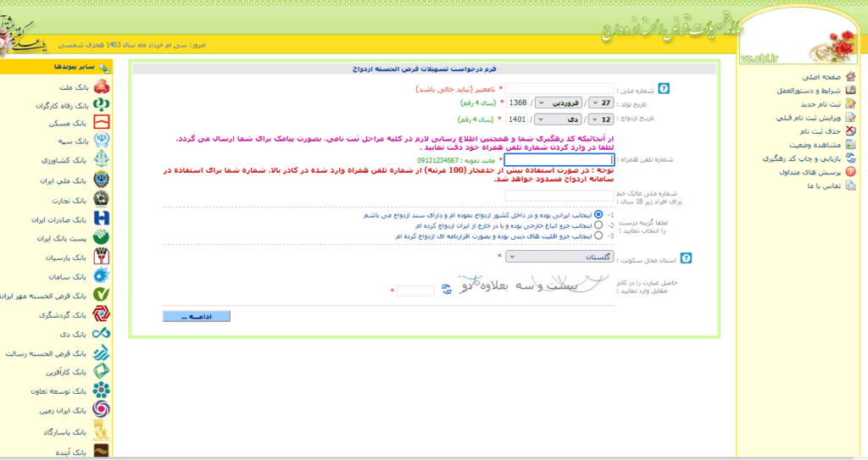Open مشاهده وضعیت menu item
The image size is (868, 460).
[815, 145]
